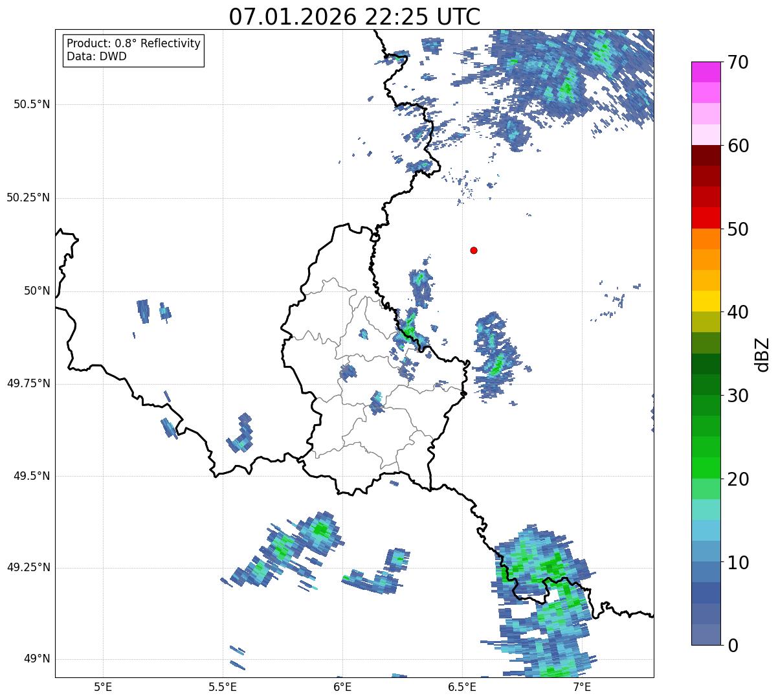Click the 6.5°E longitude label
Viewport: 778px width, 700px height.
(x=462, y=686)
